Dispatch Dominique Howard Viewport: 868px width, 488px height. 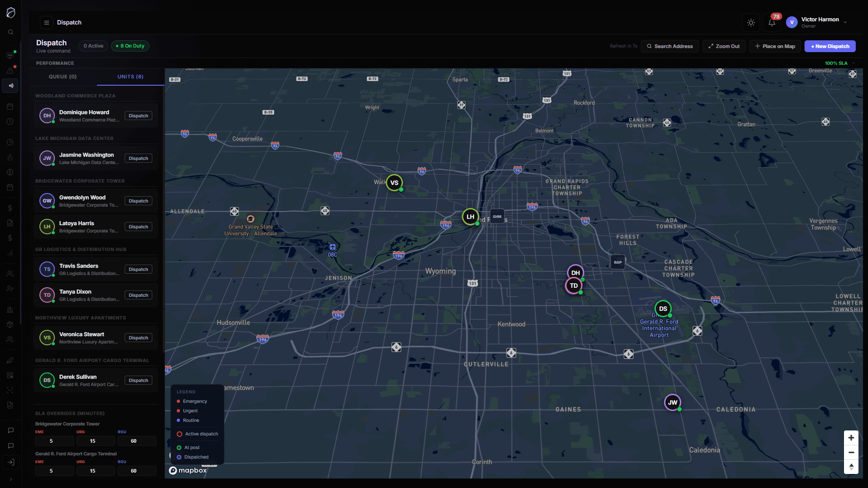click(138, 116)
